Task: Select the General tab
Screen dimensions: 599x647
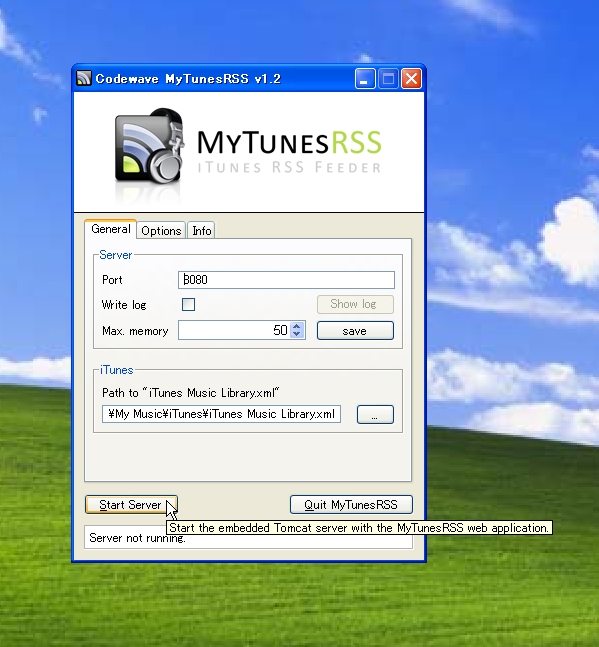Action: point(111,229)
